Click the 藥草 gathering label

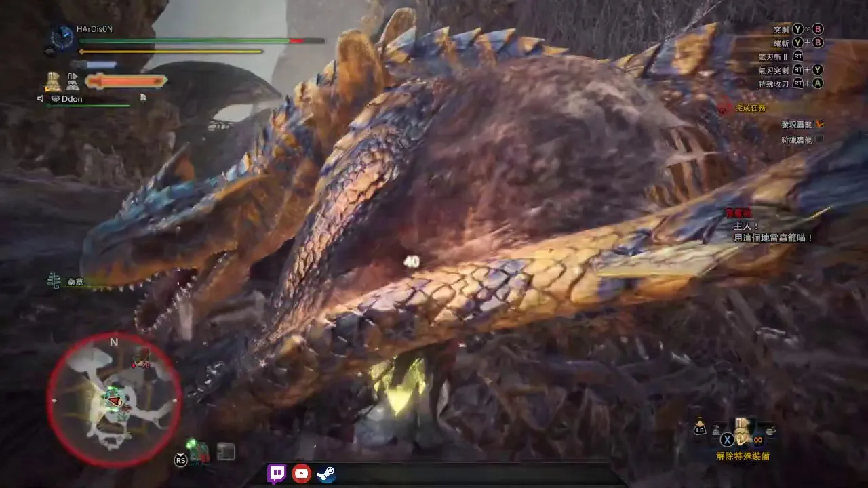coord(75,281)
